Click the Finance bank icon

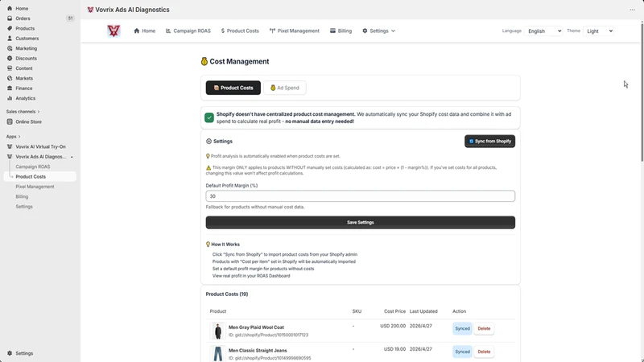(x=10, y=88)
